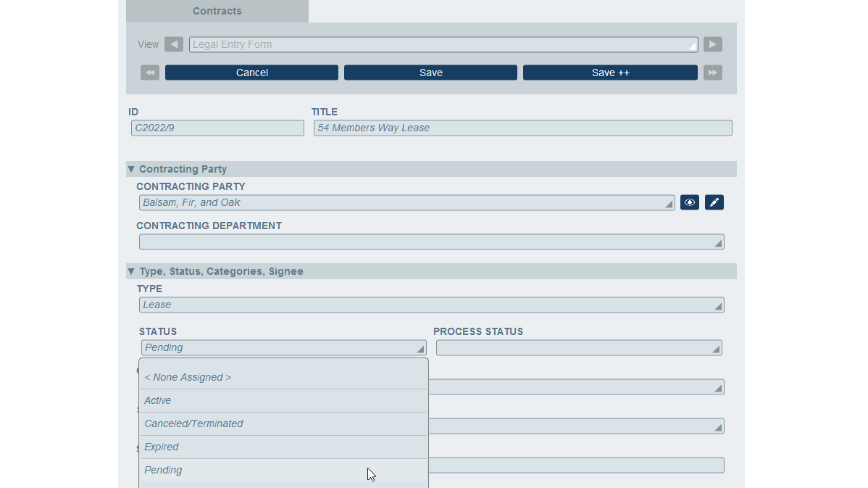
Task: View the contracting party details with the eye icon
Action: click(689, 202)
